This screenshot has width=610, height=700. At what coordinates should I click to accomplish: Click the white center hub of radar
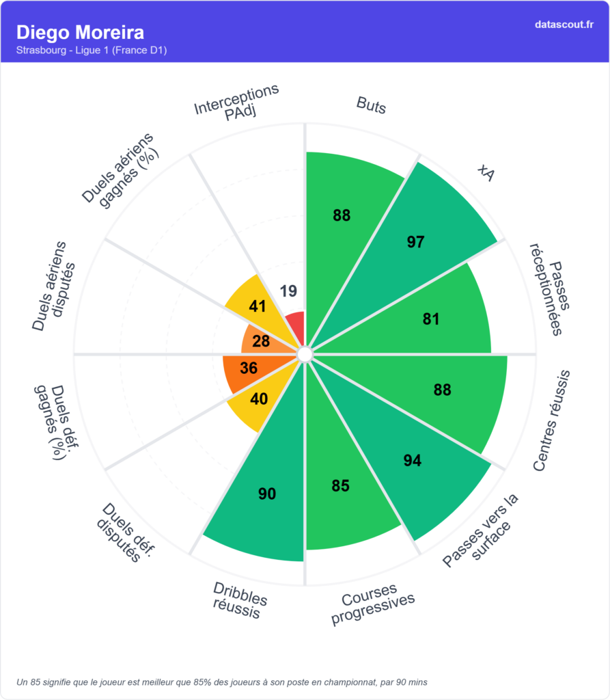point(305,354)
